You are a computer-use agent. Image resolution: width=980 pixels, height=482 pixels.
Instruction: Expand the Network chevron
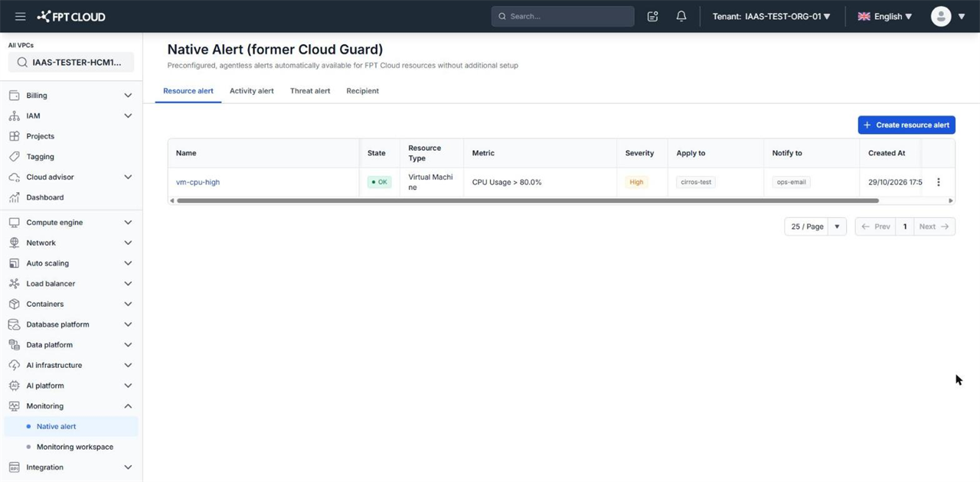pos(128,243)
